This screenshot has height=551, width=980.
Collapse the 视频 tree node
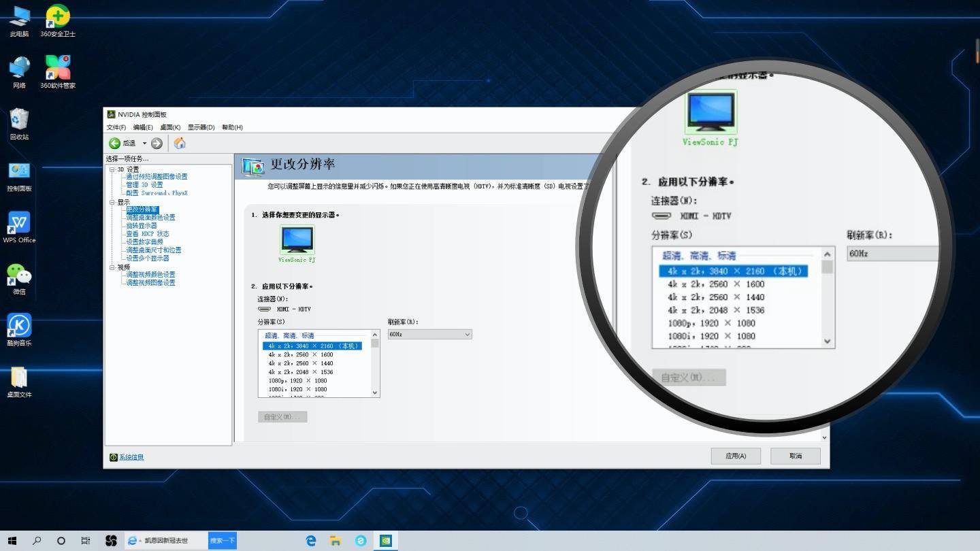(x=111, y=266)
